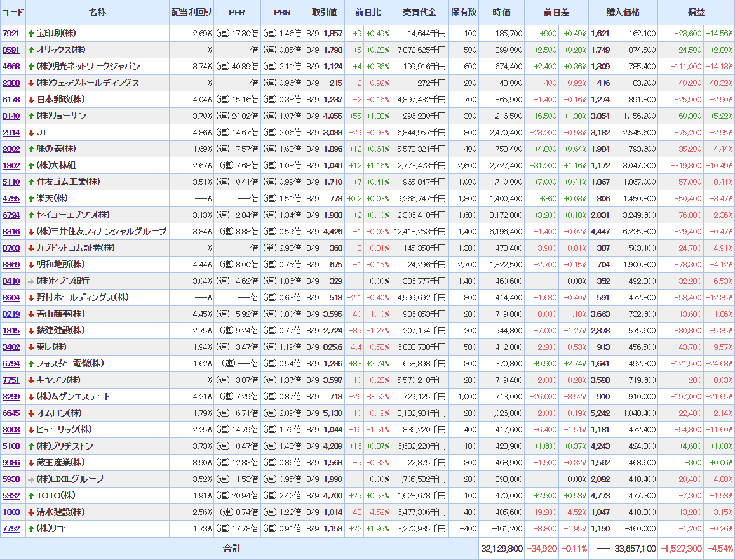Click the red down arrow beside 清水建設(株)
Viewport: 735px width, 560px height.
point(31,512)
